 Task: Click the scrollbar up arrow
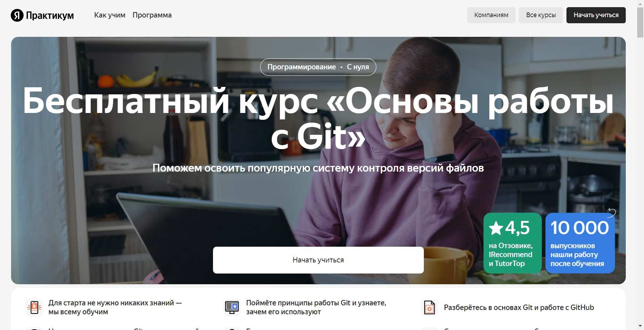point(640,3)
